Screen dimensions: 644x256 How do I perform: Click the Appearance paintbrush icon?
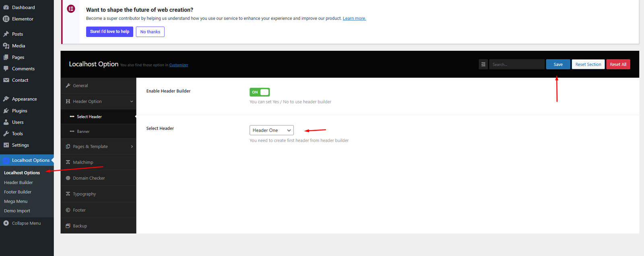(6, 99)
